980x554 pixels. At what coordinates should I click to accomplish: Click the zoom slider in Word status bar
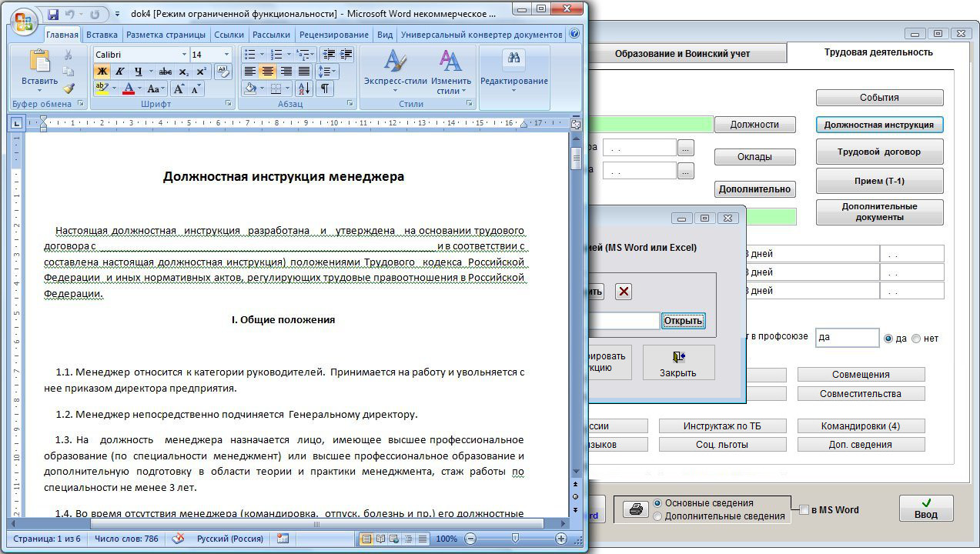point(515,539)
